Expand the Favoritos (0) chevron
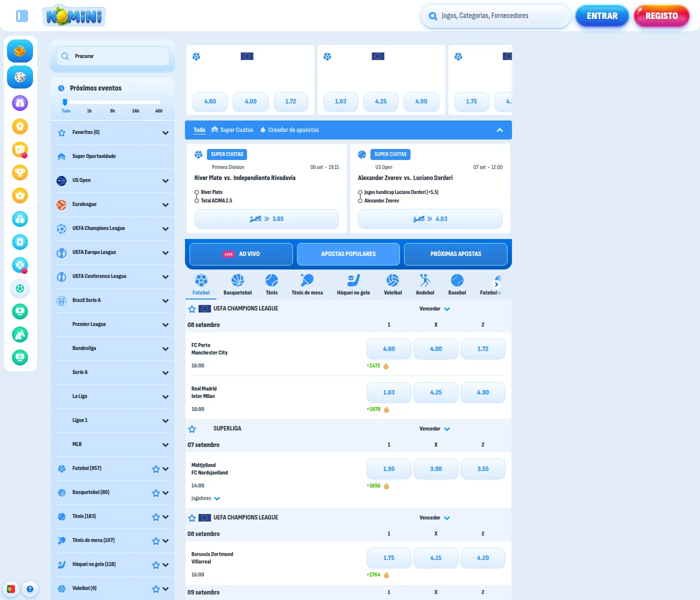Screen dimensions: 700x600 tap(165, 133)
